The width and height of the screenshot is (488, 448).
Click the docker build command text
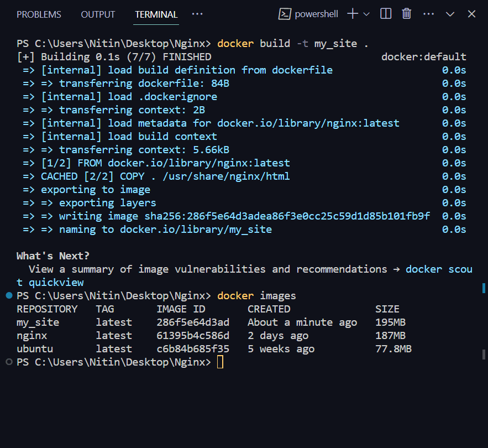(287, 44)
